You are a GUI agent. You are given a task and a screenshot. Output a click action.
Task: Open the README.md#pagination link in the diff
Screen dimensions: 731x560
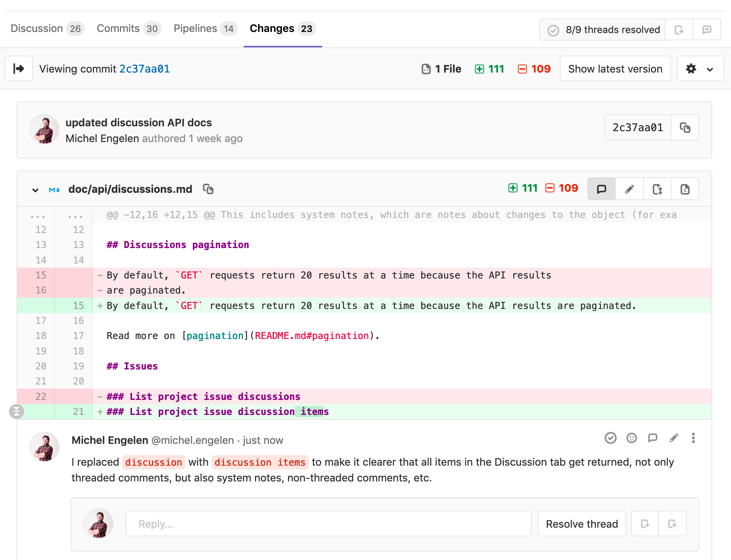pyautogui.click(x=311, y=335)
